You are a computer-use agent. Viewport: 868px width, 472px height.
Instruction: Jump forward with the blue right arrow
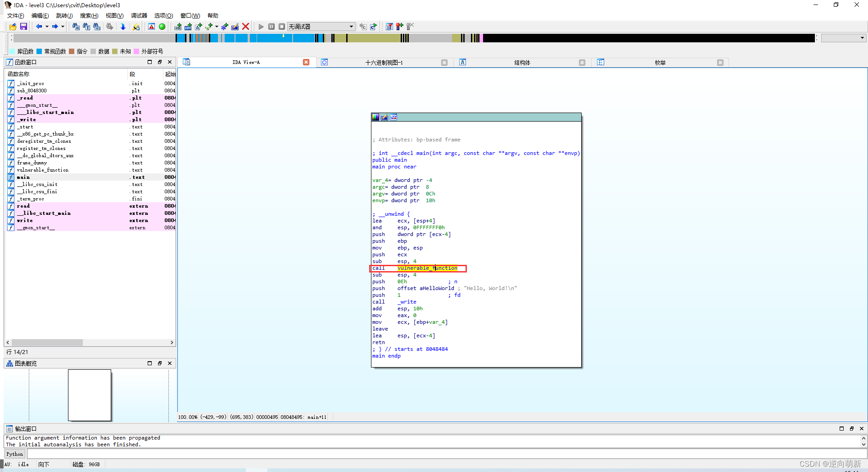[x=55, y=27]
